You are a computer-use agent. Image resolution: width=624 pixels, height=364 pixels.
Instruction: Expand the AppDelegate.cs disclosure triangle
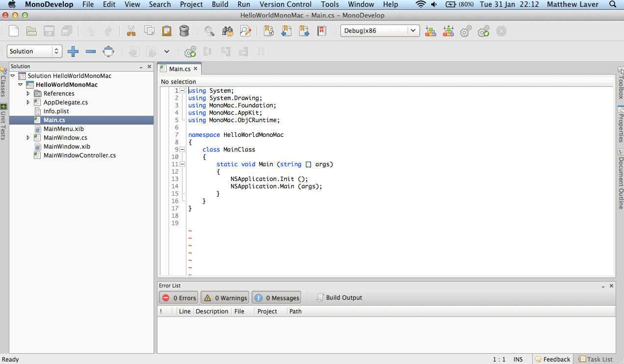[x=28, y=103]
